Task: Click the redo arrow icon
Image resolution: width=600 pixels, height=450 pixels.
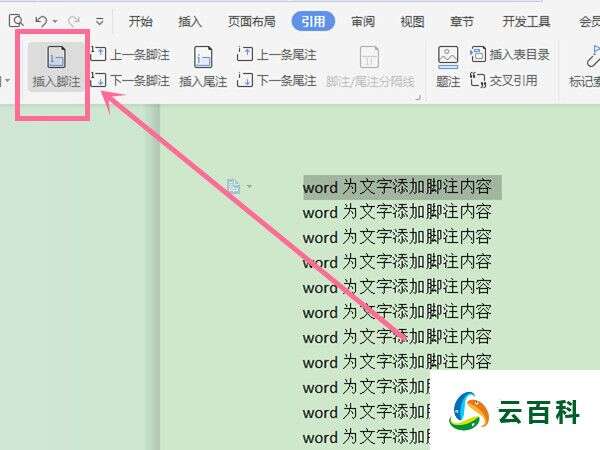Action: point(73,21)
